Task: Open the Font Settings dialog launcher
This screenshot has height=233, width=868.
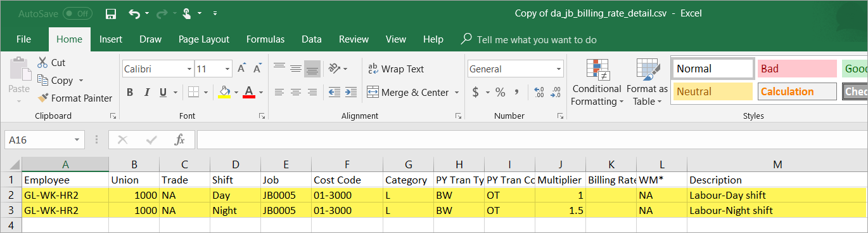Action: [x=262, y=116]
